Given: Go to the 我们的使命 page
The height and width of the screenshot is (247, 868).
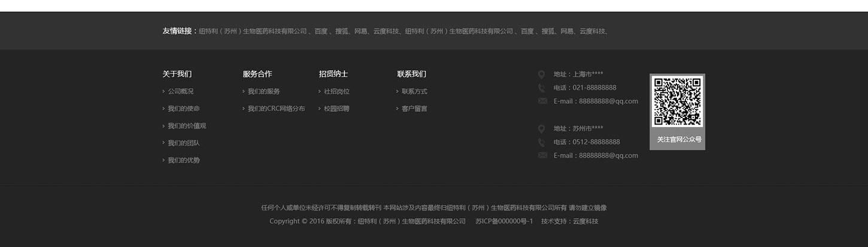Looking at the screenshot, I should coord(183,109).
